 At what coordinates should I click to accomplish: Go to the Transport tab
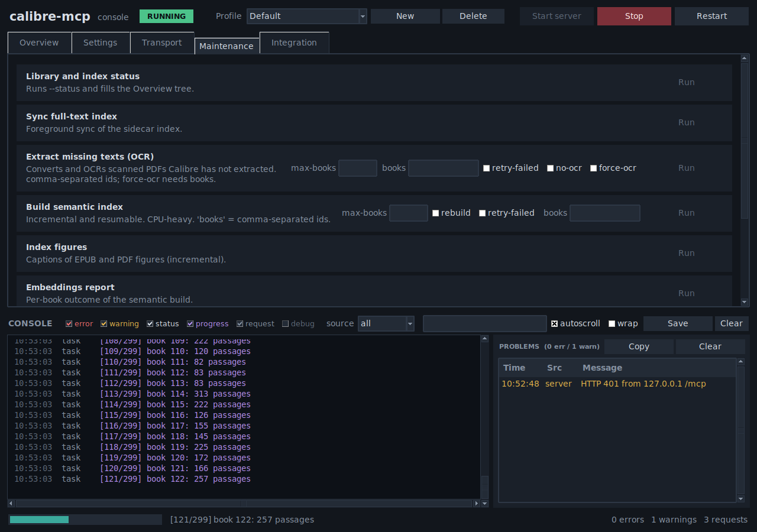[161, 43]
